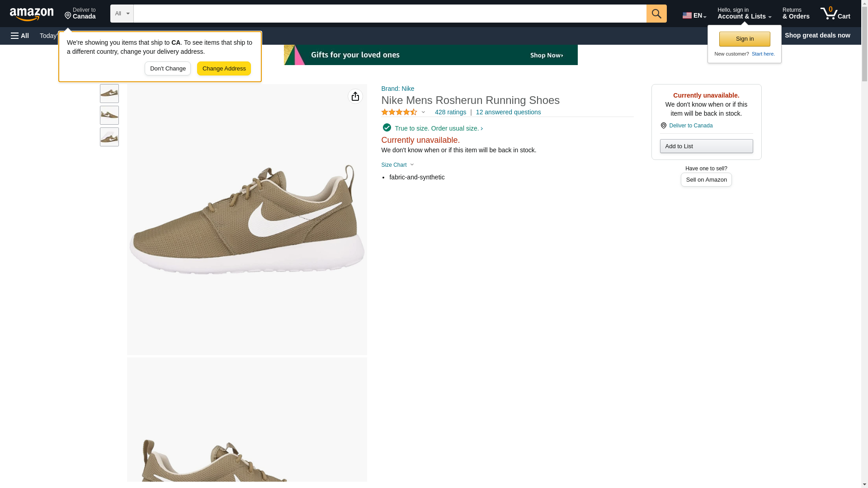Image resolution: width=868 pixels, height=488 pixels.
Task: Click the star rating icons
Action: [x=399, y=112]
